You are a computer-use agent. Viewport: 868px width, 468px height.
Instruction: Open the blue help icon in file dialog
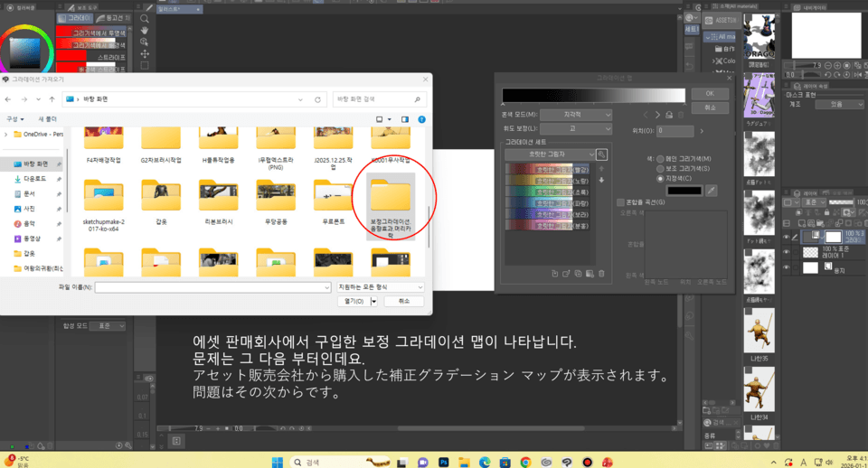click(x=422, y=119)
